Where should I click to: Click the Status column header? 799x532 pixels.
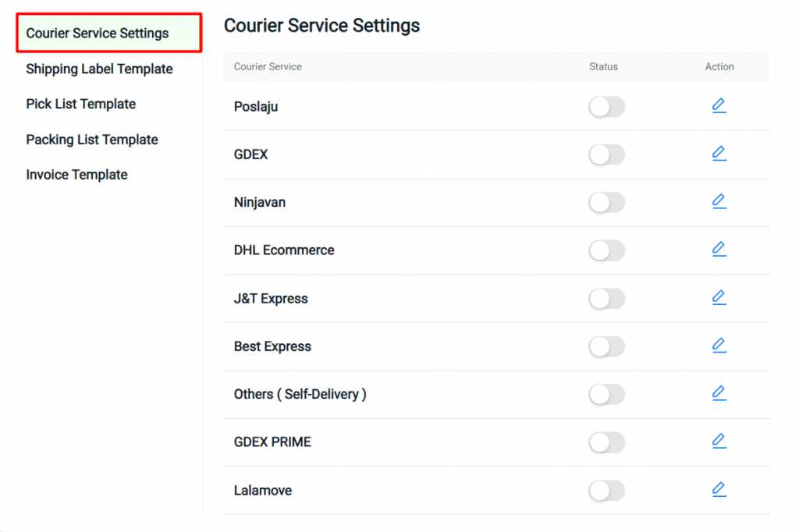tap(603, 67)
